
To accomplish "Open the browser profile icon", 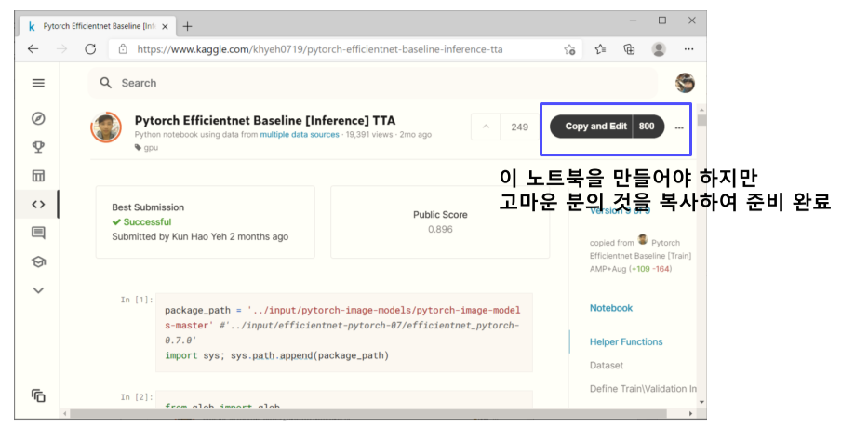I will coord(659,49).
